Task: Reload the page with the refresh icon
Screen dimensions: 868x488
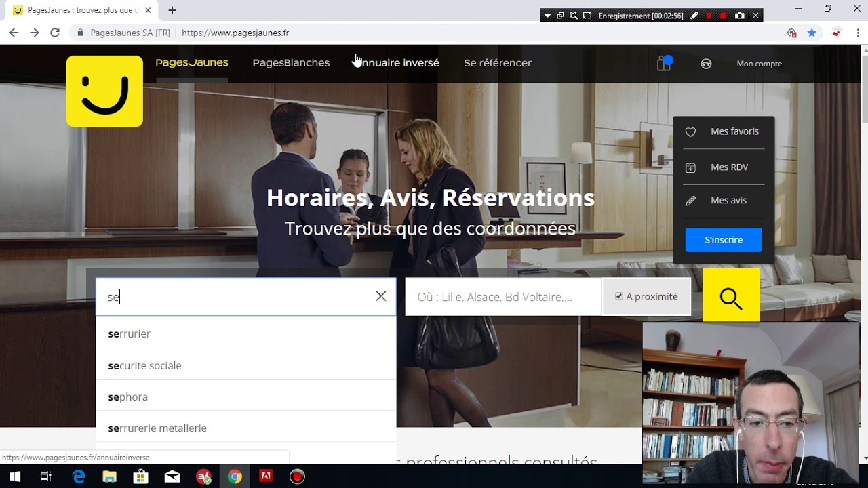Action: [55, 33]
